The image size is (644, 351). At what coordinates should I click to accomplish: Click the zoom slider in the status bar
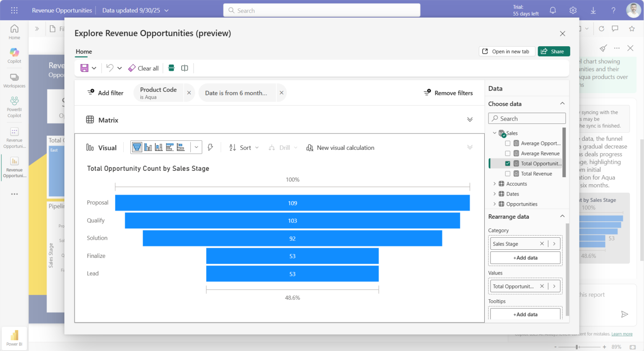coord(577,347)
